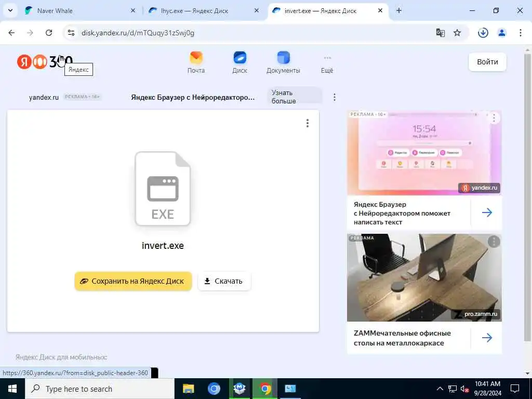Close the invert.exe tab
532x399 pixels.
point(380,10)
